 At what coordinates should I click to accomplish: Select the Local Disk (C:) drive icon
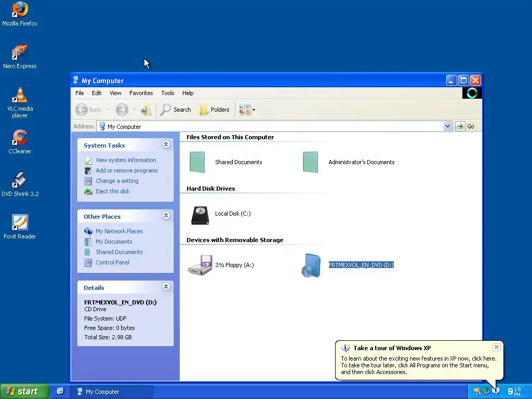click(200, 216)
